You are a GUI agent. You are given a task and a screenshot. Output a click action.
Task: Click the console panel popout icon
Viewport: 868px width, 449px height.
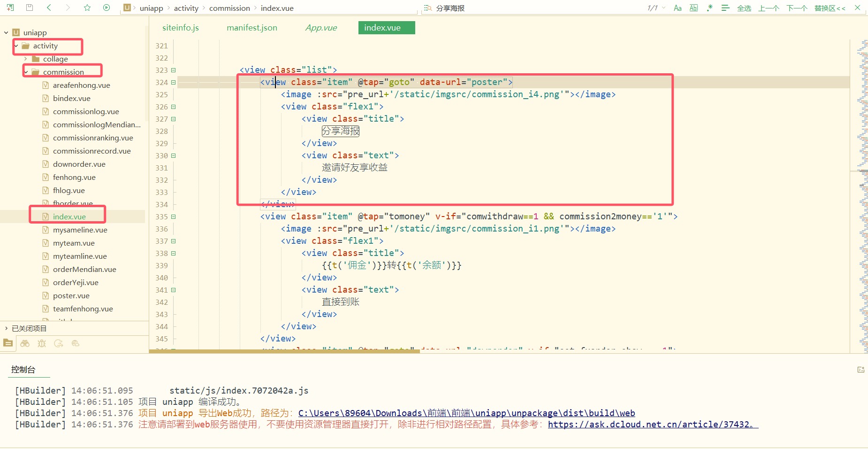[x=860, y=370]
